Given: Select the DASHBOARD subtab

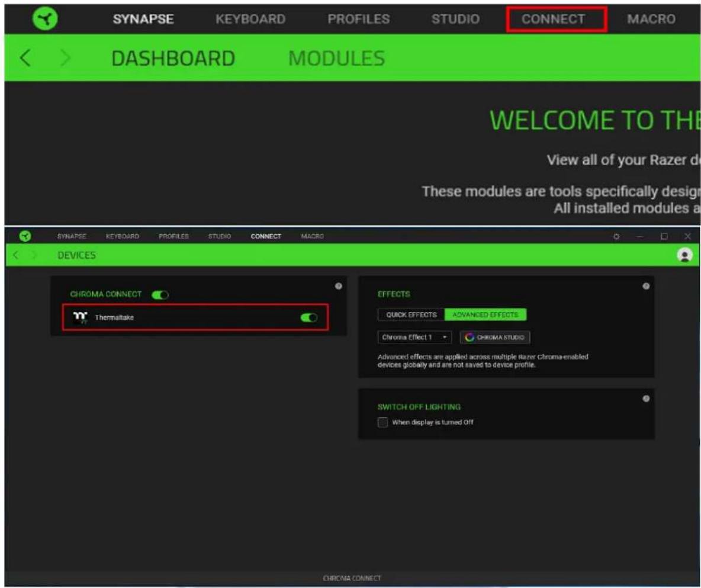Looking at the screenshot, I should point(173,58).
